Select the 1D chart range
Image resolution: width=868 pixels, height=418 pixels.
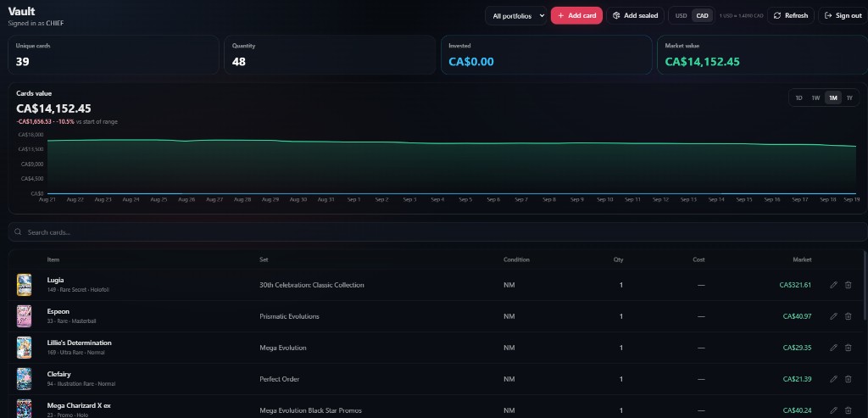798,98
